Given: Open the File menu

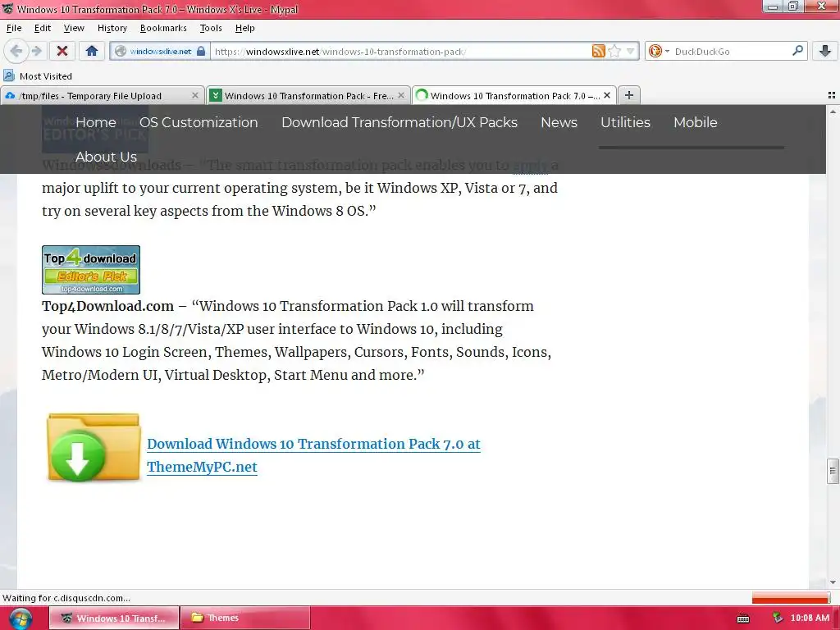Looking at the screenshot, I should click(x=14, y=28).
